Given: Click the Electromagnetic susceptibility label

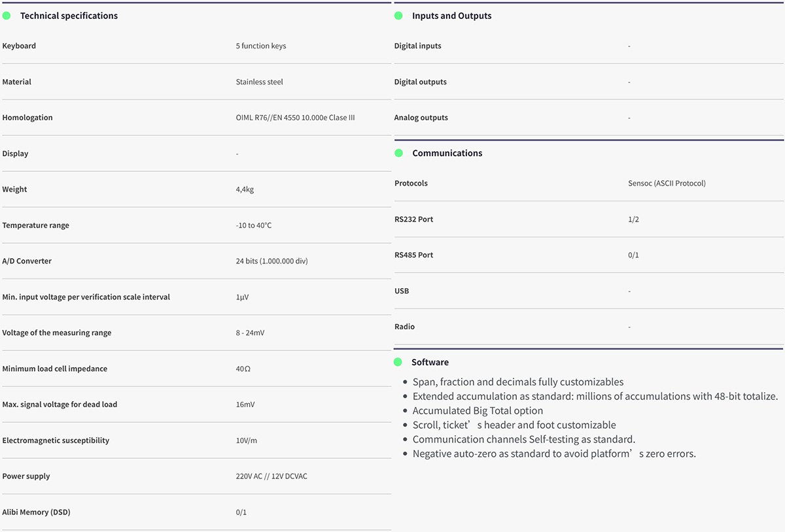Looking at the screenshot, I should pos(56,441).
